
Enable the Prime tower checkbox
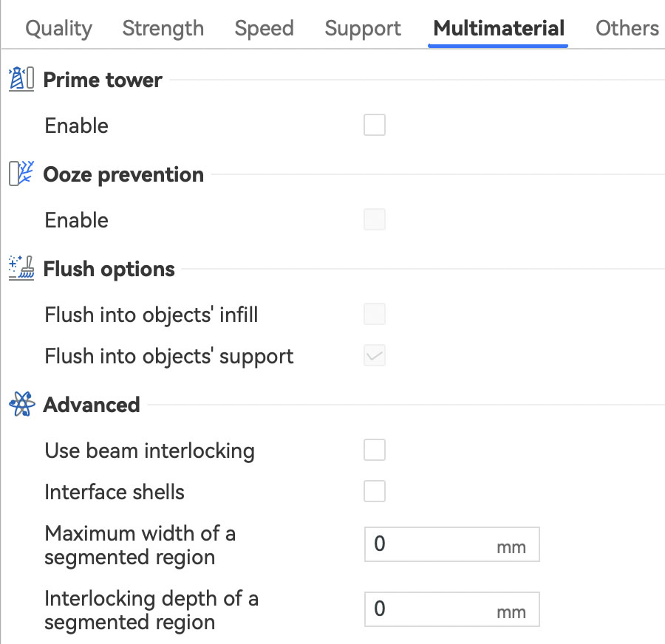(x=375, y=126)
